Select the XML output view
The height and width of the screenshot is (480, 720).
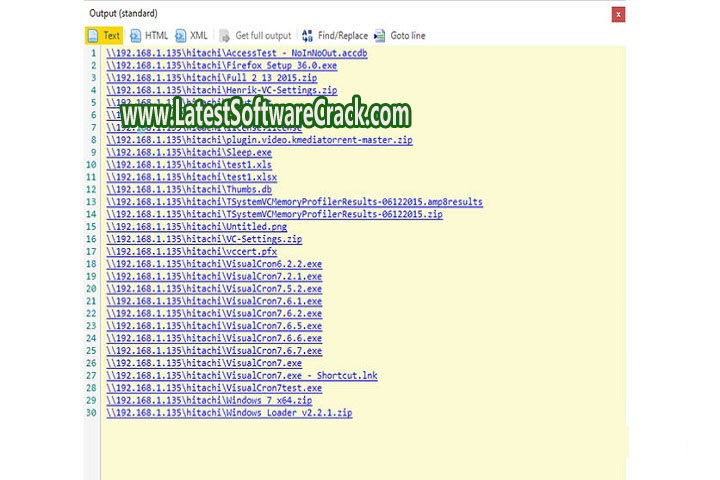192,35
